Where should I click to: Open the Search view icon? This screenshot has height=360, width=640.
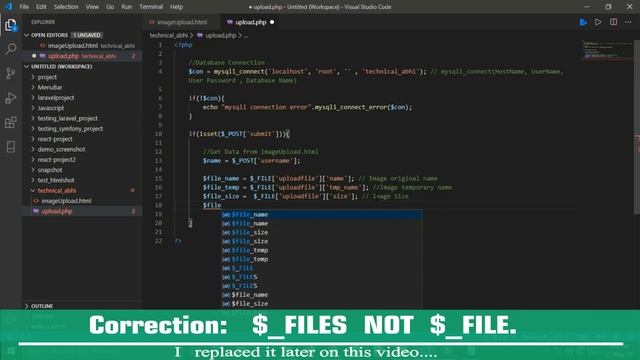[11, 49]
